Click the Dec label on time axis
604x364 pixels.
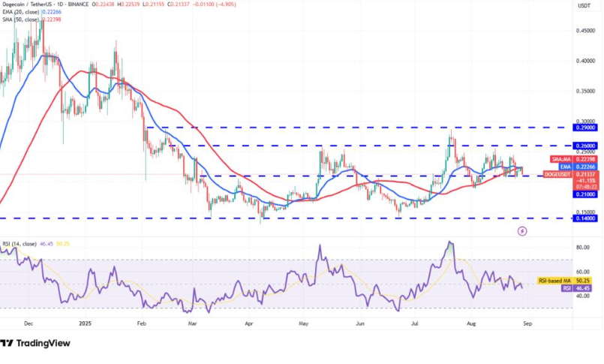click(28, 323)
